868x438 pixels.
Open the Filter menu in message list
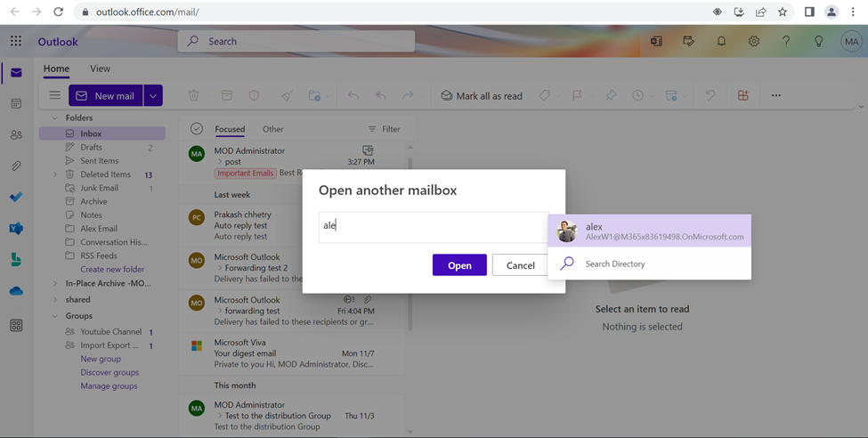point(384,129)
